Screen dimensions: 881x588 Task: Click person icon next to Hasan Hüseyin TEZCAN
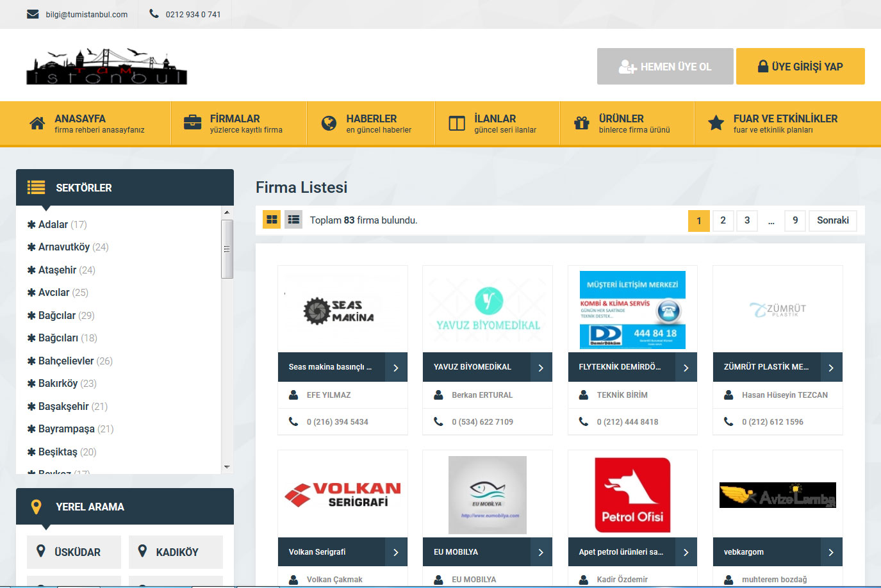[729, 395]
